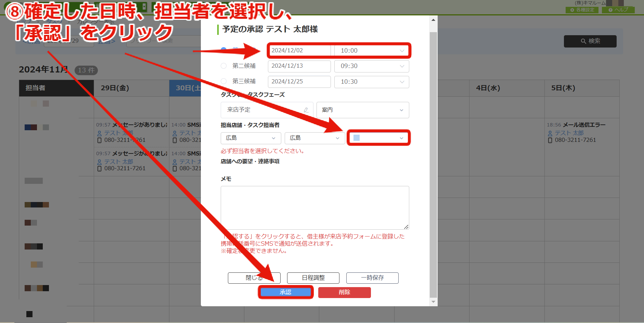The image size is (644, 323).
Task: Select the 第三候補 radio button
Action: pos(223,81)
